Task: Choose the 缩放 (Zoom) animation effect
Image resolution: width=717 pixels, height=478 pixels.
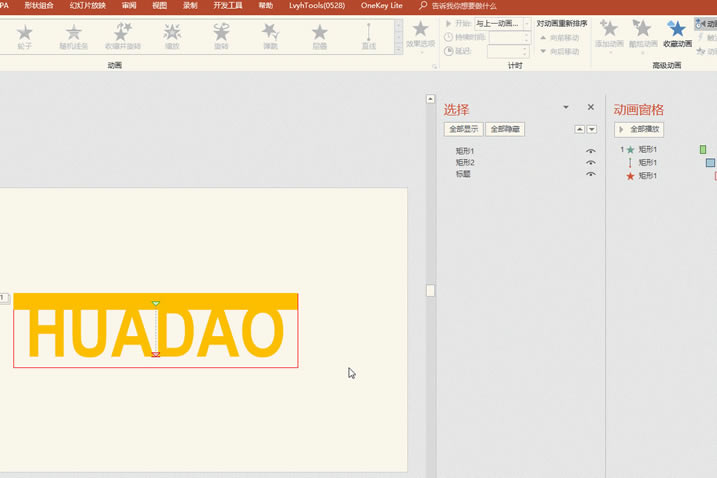Action: [172, 37]
